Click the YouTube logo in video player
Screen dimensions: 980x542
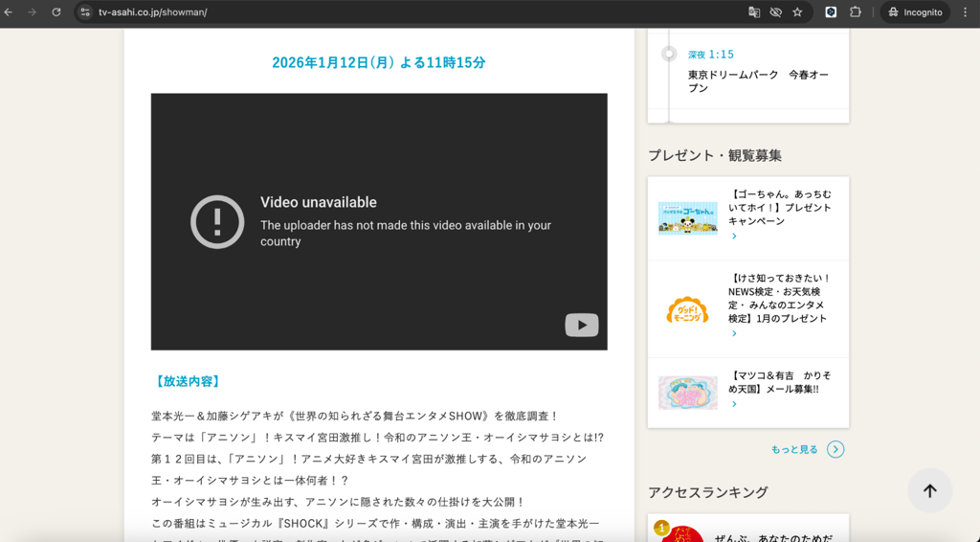582,325
